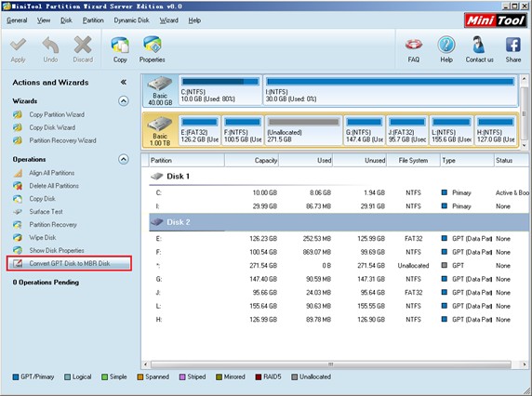
Task: Click the horizontal scrollbar of partition list
Action: [331, 364]
